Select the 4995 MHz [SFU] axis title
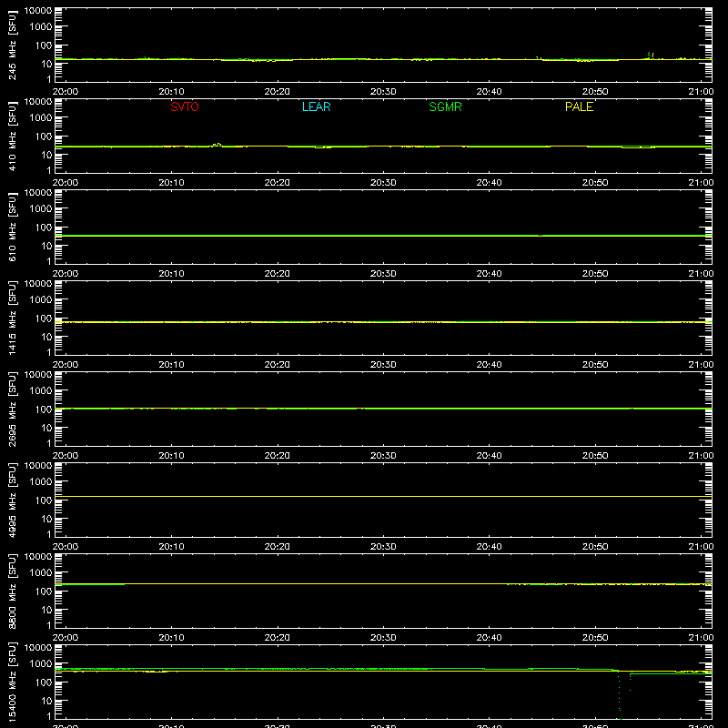 [x=12, y=500]
